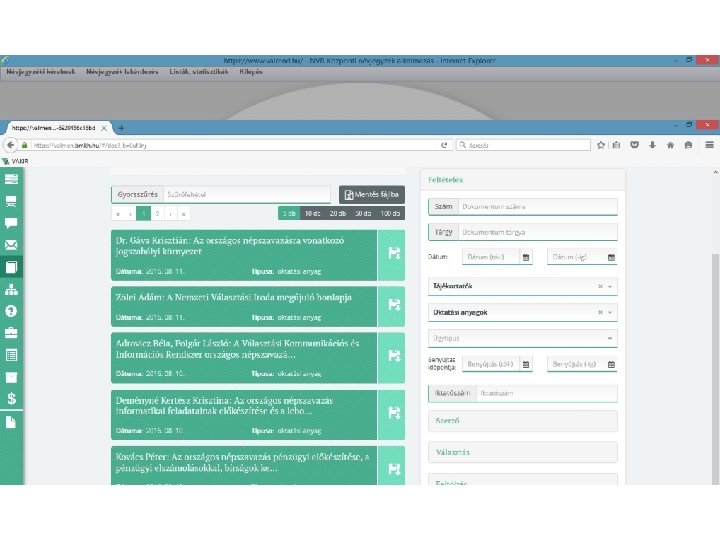Go to pagination page 1
This screenshot has height=540, width=720.
click(144, 214)
